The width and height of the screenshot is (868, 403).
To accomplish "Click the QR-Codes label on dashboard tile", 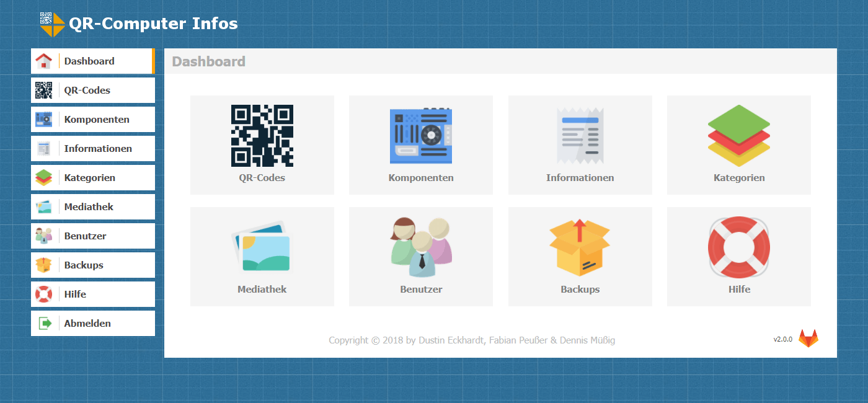I will tap(262, 178).
